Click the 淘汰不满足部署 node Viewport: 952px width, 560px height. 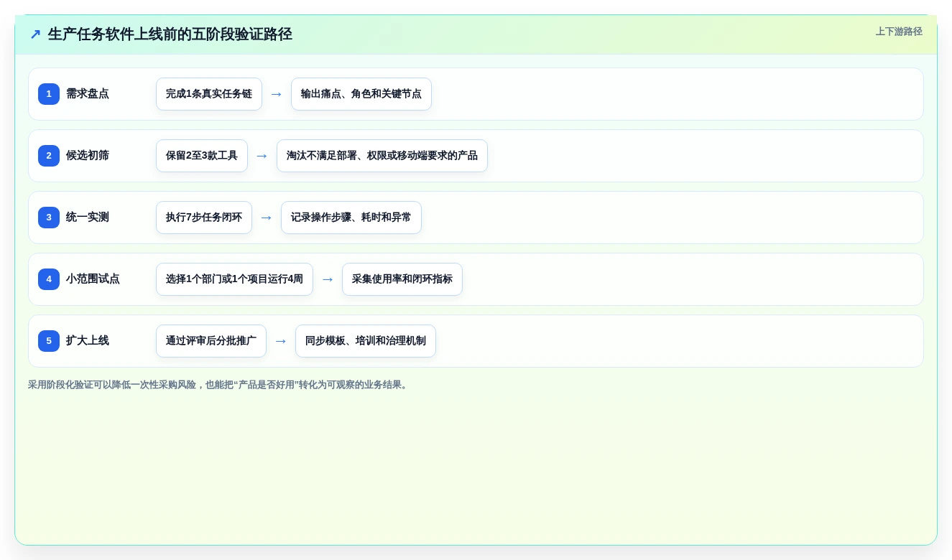point(382,156)
